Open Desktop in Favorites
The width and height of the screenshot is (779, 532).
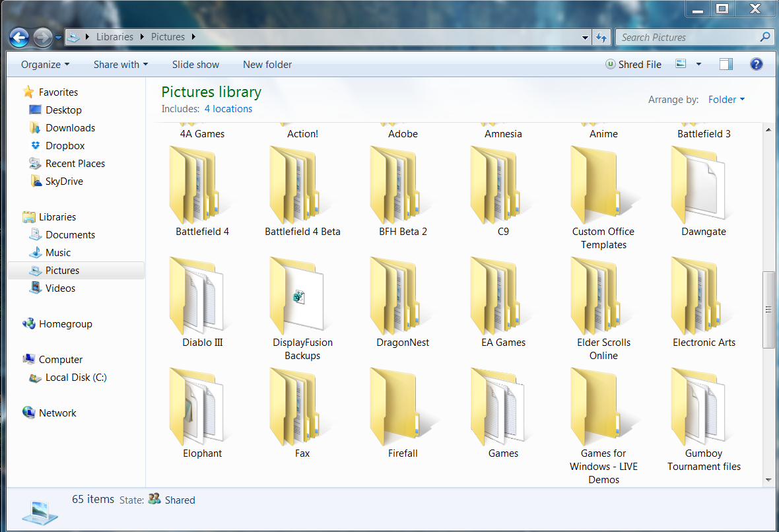tap(63, 110)
